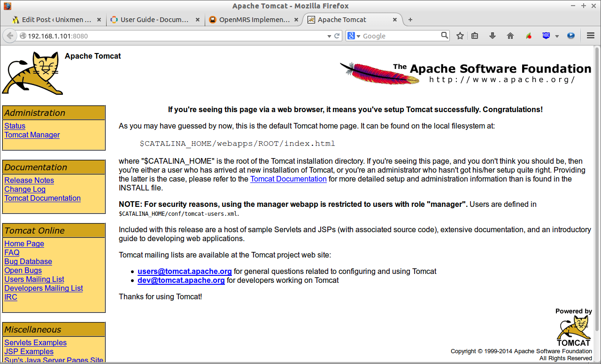
Task: Switch to the User Guide tab
Action: tap(155, 20)
